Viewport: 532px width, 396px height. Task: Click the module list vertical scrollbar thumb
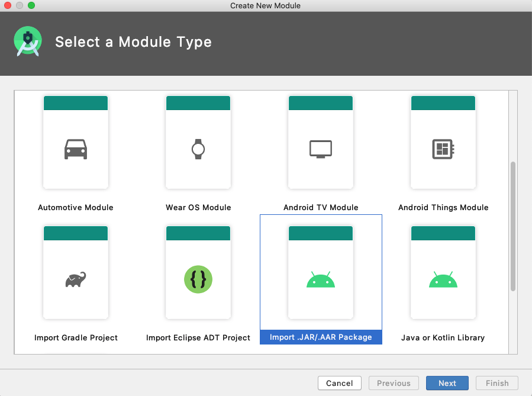(x=513, y=226)
